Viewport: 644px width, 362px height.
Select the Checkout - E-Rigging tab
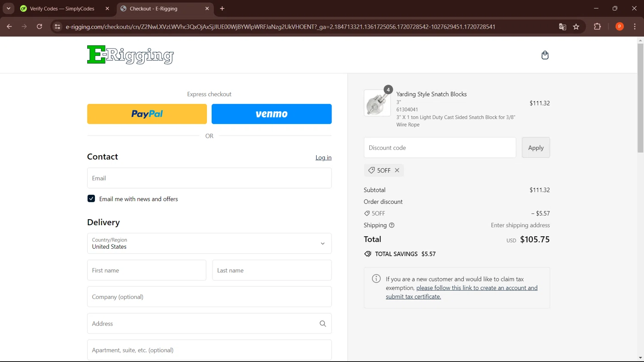pos(164,9)
